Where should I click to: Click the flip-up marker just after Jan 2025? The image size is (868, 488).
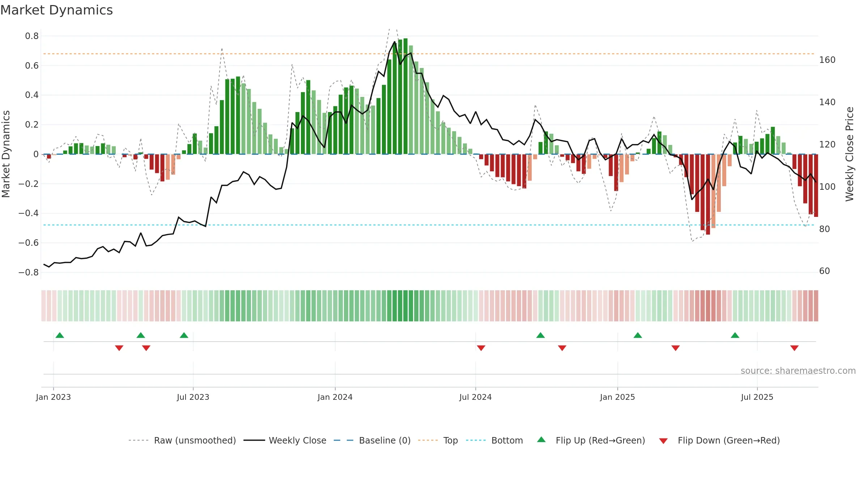pos(638,335)
